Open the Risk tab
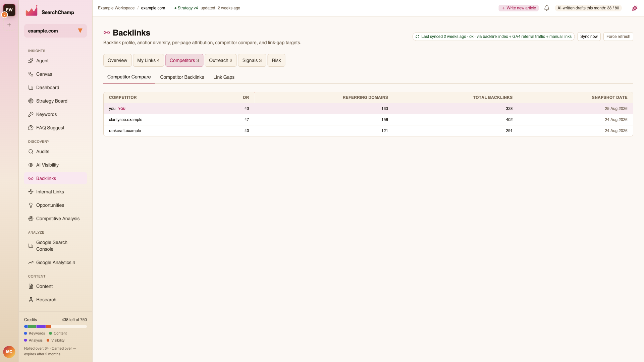This screenshot has height=362, width=644. click(x=276, y=60)
